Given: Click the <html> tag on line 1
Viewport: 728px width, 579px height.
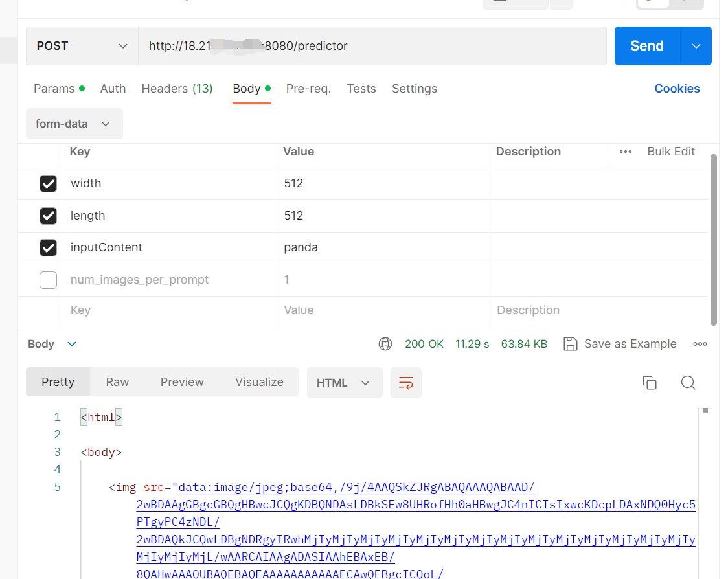Looking at the screenshot, I should tap(101, 418).
